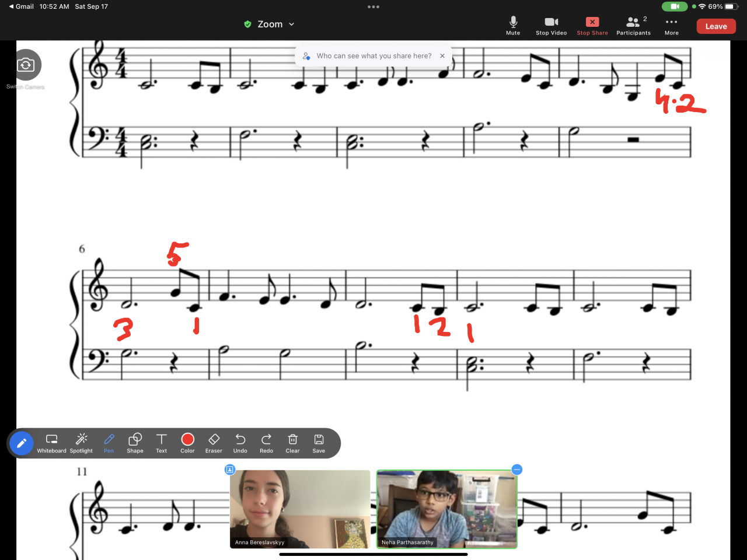Select Neha Parthasarathy's video thumbnail
Viewport: 747px width, 560px height.
point(447,509)
